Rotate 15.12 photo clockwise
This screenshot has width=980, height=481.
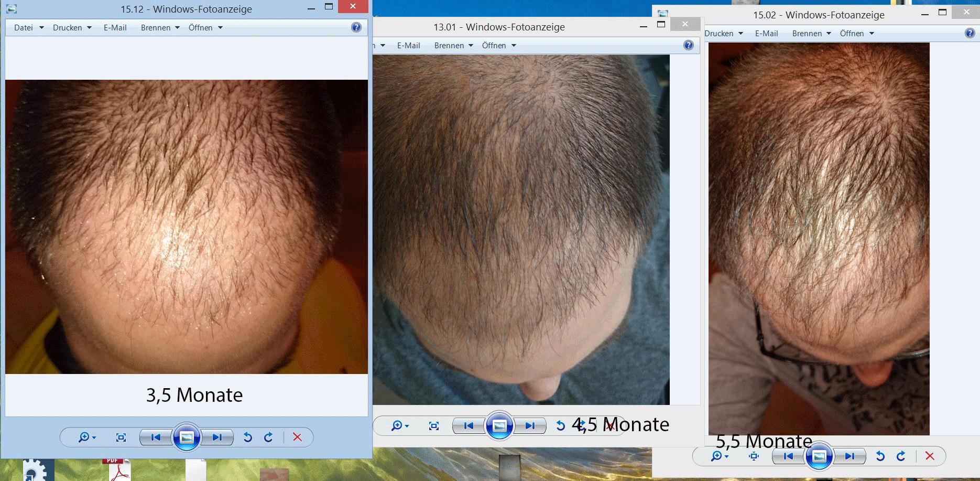pos(268,437)
